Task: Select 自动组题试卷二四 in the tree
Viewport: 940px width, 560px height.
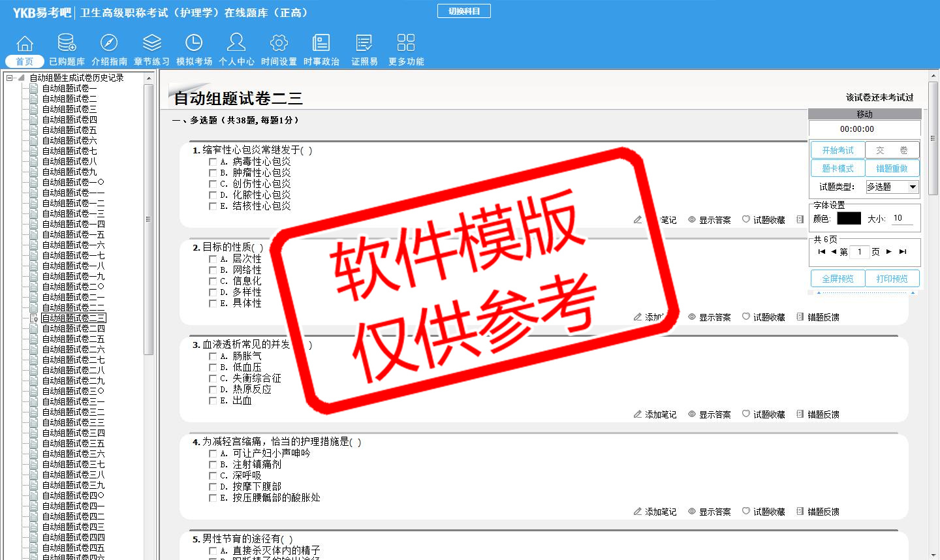Action: pos(73,328)
